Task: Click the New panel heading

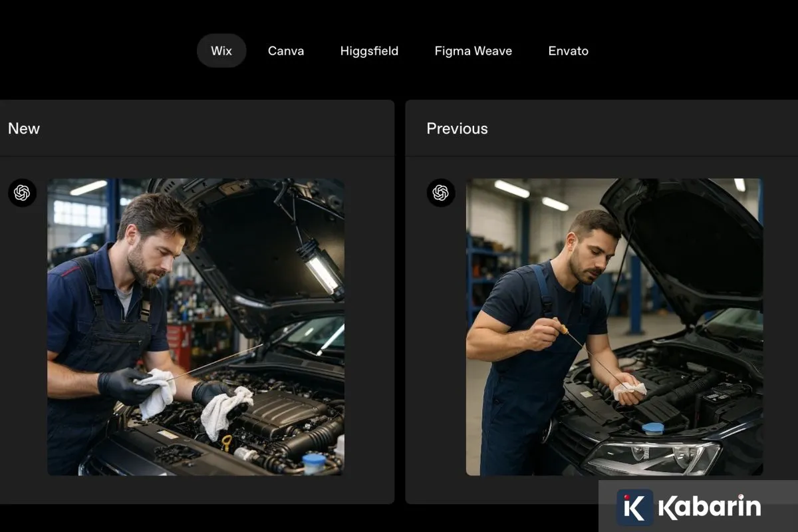Action: (24, 129)
